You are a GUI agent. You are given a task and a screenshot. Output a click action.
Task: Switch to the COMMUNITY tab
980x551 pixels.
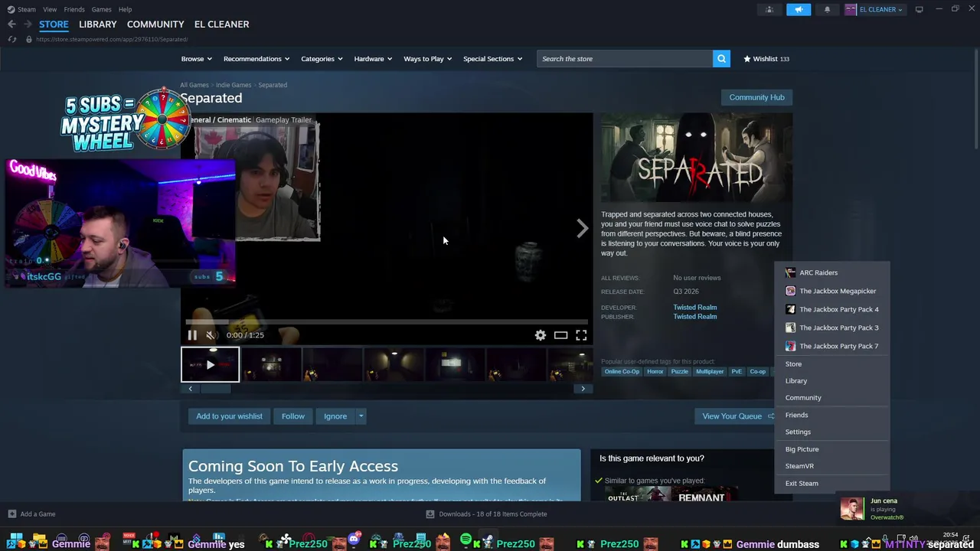click(x=155, y=24)
